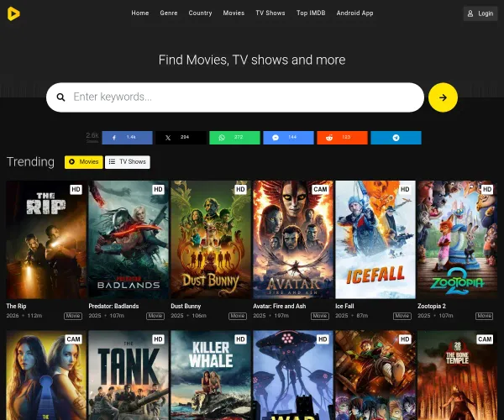Image resolution: width=504 pixels, height=420 pixels.
Task: Share on Facebook button
Action: (128, 138)
